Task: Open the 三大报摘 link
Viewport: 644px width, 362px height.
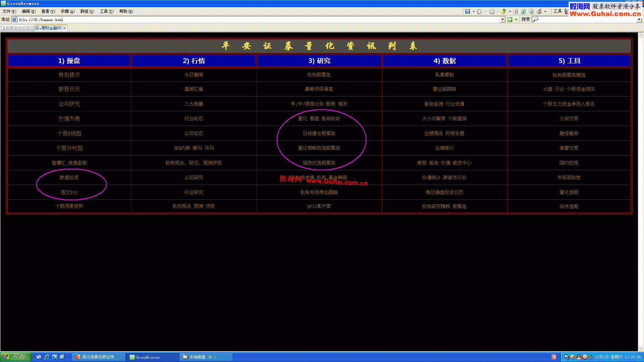Action: 194,104
